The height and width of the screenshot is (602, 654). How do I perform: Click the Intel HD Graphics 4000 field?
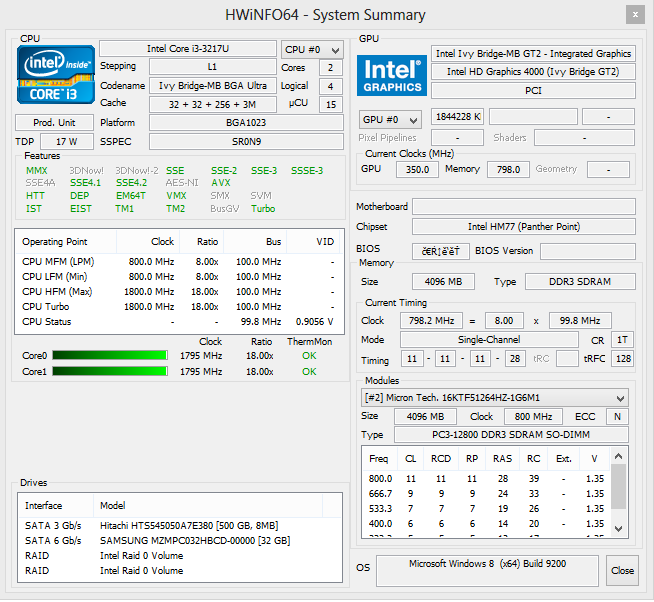pyautogui.click(x=533, y=72)
